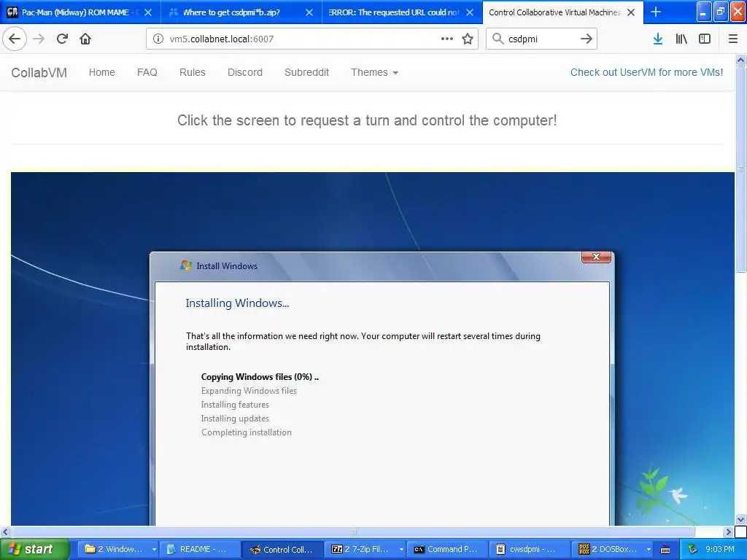Bookmark this page with the star icon
The height and width of the screenshot is (560, 747).
pyautogui.click(x=468, y=39)
